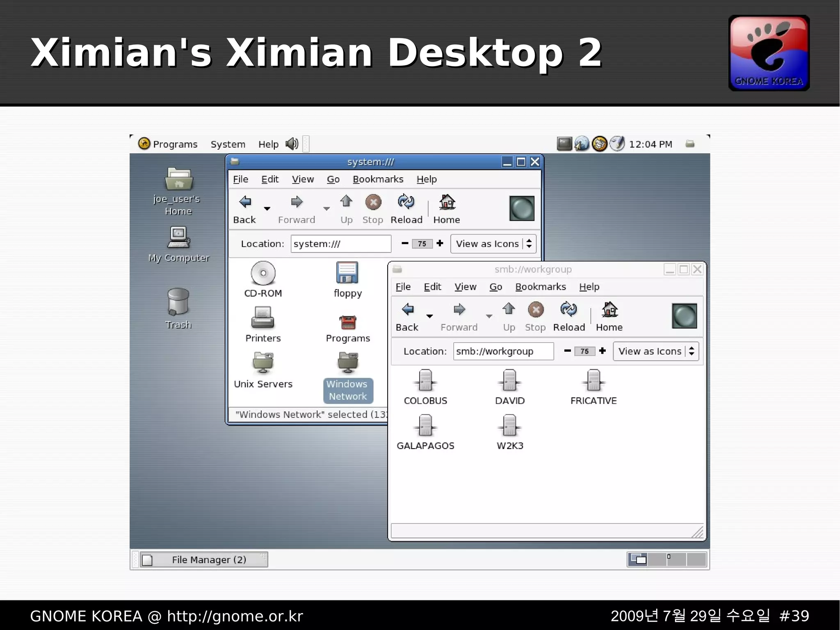This screenshot has height=630, width=840.
Task: Click the globe web browser icon in panel
Action: coord(582,144)
